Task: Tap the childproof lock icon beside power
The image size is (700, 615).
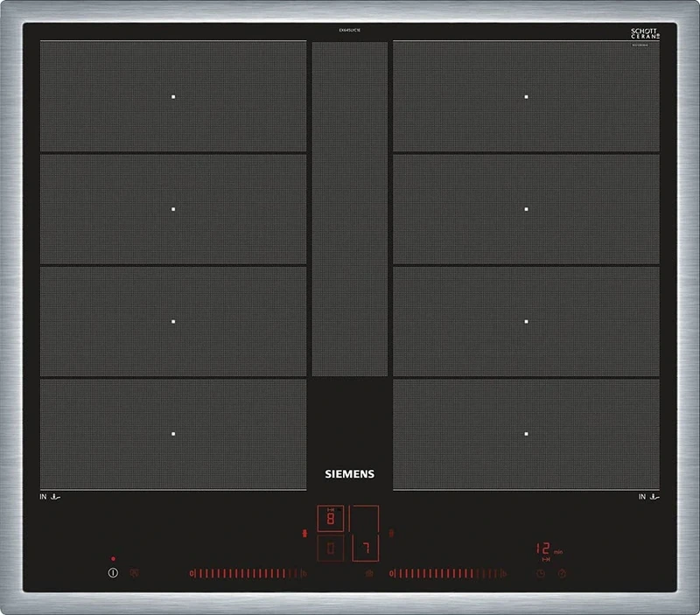Action: pyautogui.click(x=135, y=574)
